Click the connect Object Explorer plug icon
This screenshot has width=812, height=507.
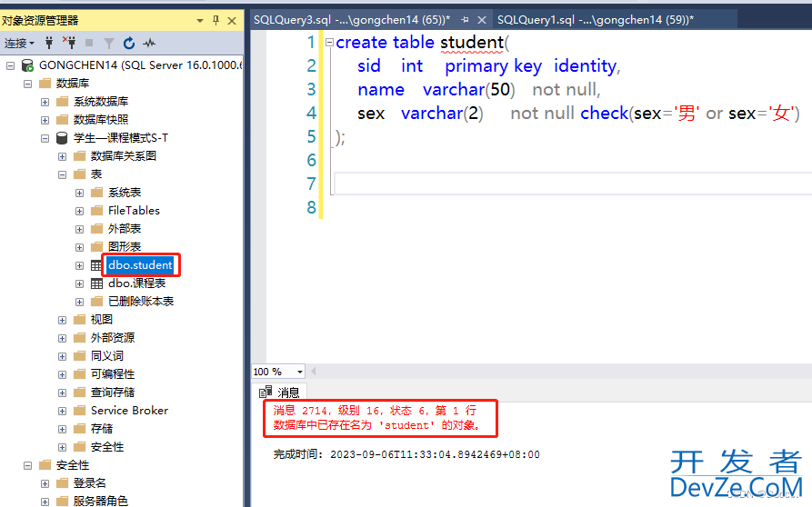pos(49,43)
